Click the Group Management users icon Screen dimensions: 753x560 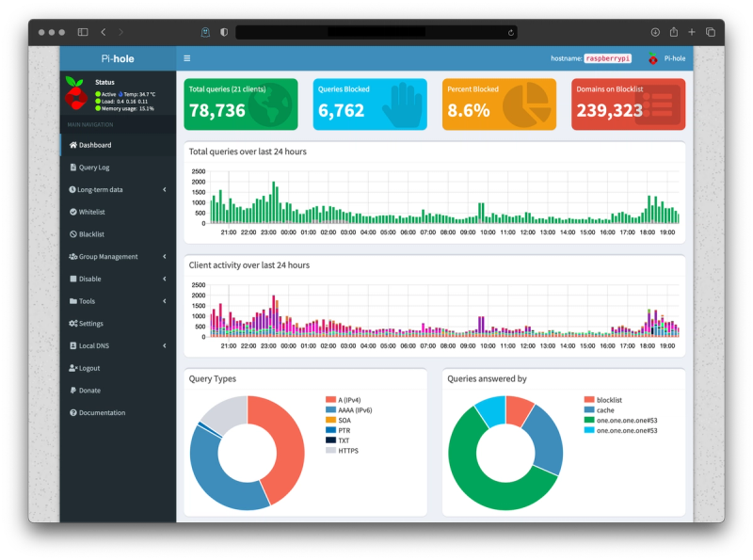tap(73, 256)
